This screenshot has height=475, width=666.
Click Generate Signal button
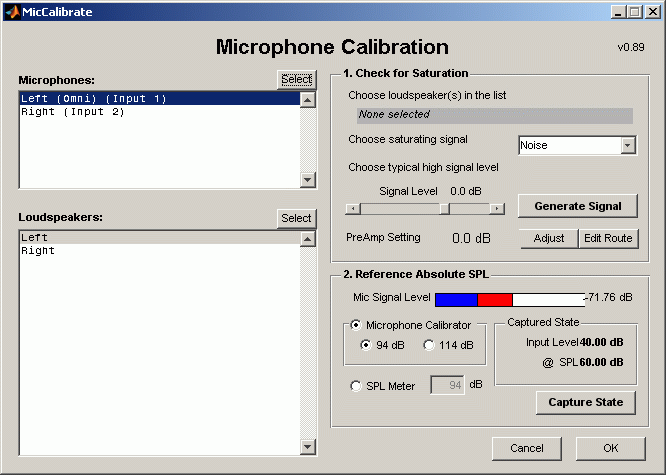(x=578, y=206)
